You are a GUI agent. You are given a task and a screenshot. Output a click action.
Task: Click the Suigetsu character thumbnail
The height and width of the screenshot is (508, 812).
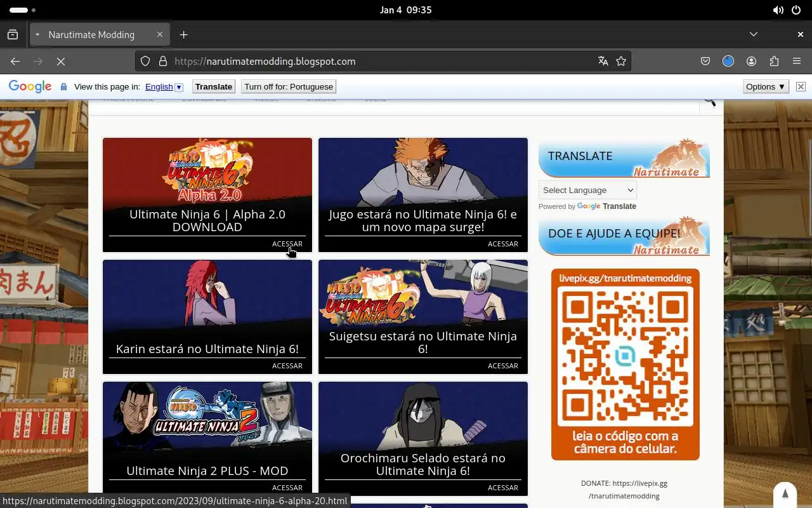click(x=423, y=293)
